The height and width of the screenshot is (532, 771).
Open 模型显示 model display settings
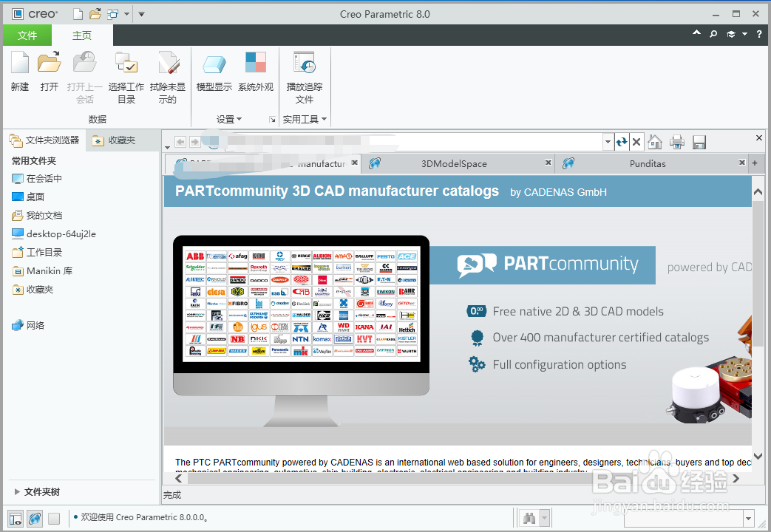pyautogui.click(x=214, y=63)
